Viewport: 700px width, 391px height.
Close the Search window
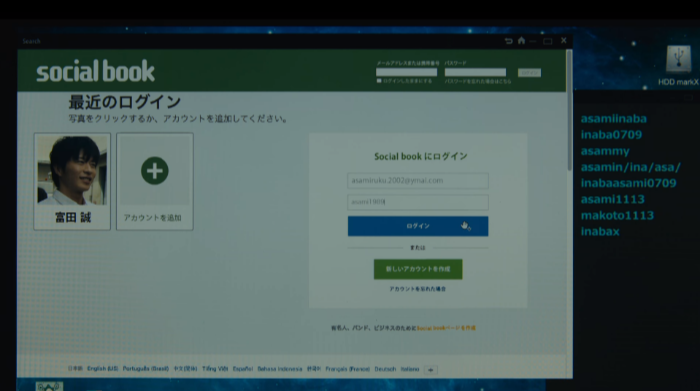pyautogui.click(x=564, y=41)
